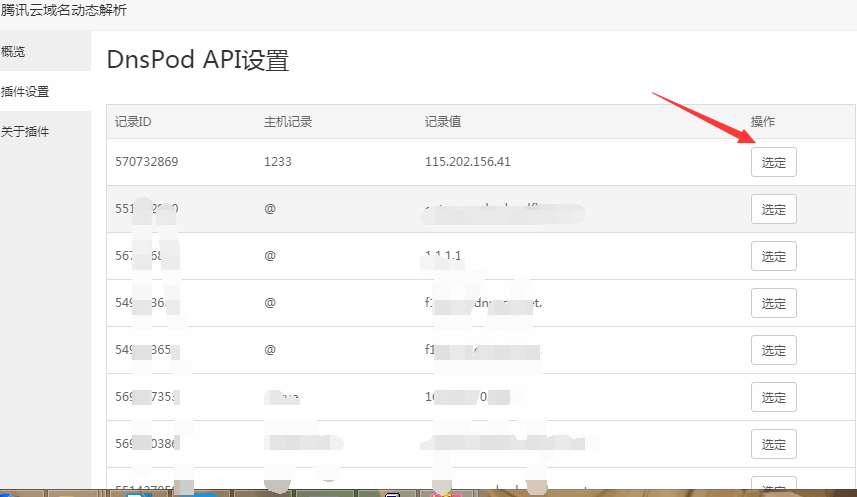The height and width of the screenshot is (497, 857).
Task: Click the 腾讯云域名动态解析 title text
Action: pos(63,10)
